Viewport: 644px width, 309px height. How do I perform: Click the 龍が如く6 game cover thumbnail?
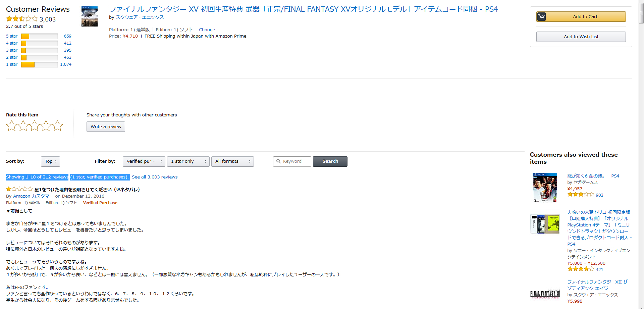(545, 188)
